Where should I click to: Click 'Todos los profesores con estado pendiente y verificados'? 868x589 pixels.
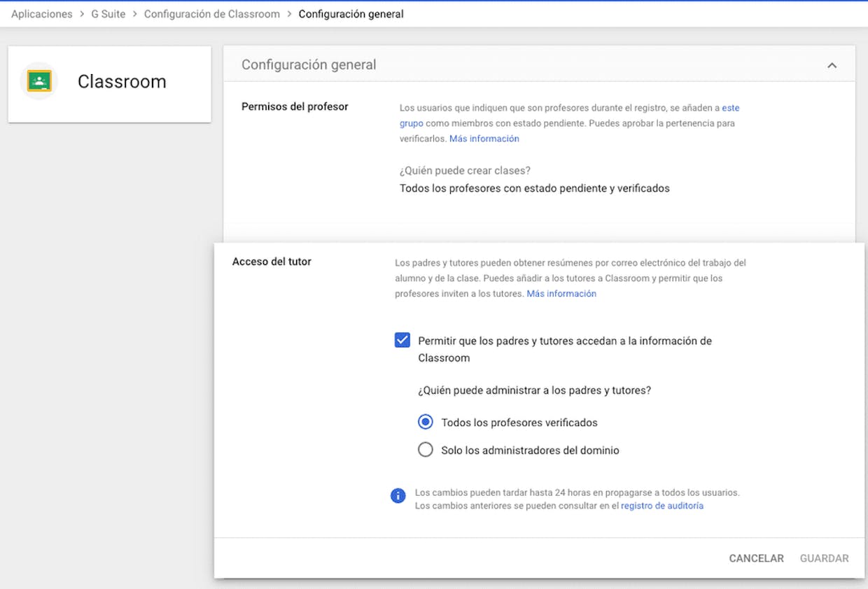point(535,188)
